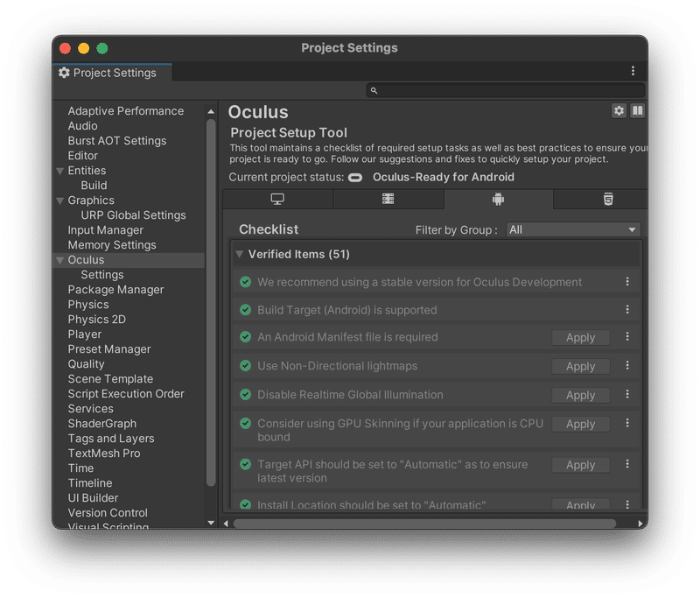The height and width of the screenshot is (598, 700).
Task: Open the window's vertical ellipsis menu
Action: (633, 71)
